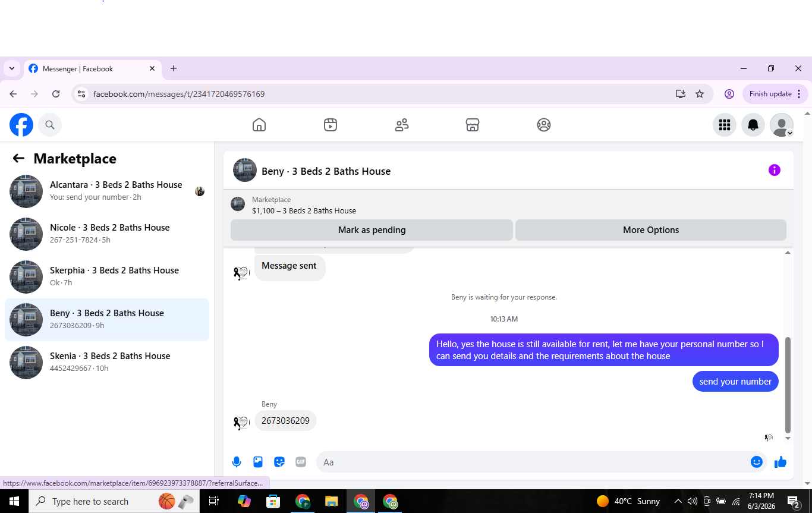Image resolution: width=812 pixels, height=513 pixels.
Task: Close the Messenger | Facebook tab
Action: tap(152, 68)
